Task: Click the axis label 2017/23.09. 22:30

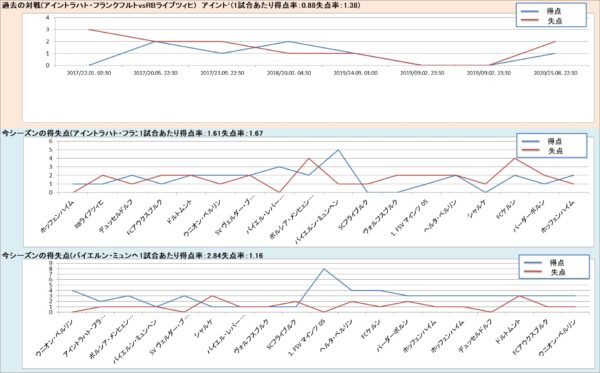Action: [222, 73]
